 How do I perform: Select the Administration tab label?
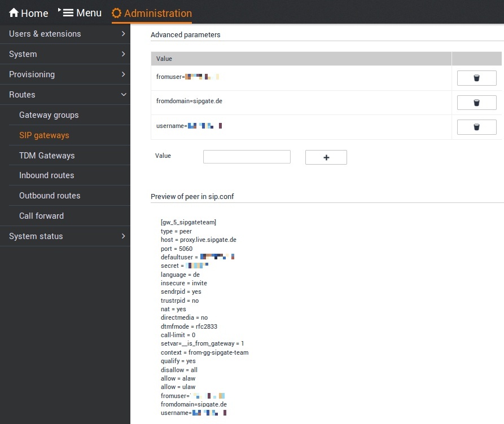point(158,13)
